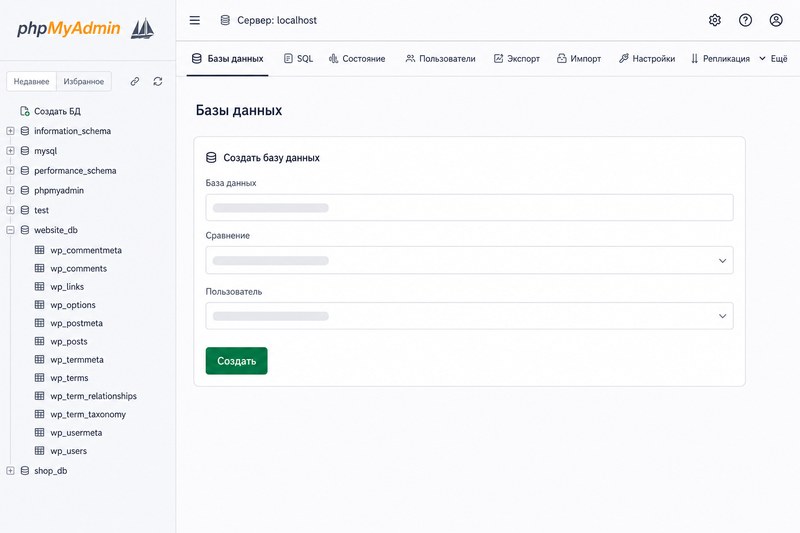Open the user account icon

pyautogui.click(x=776, y=20)
